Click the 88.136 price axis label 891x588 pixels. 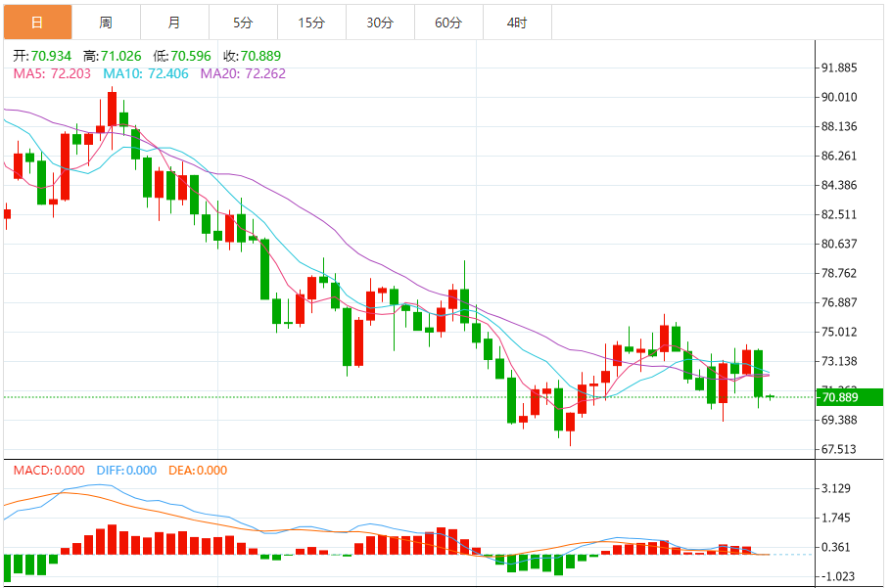tap(839, 126)
